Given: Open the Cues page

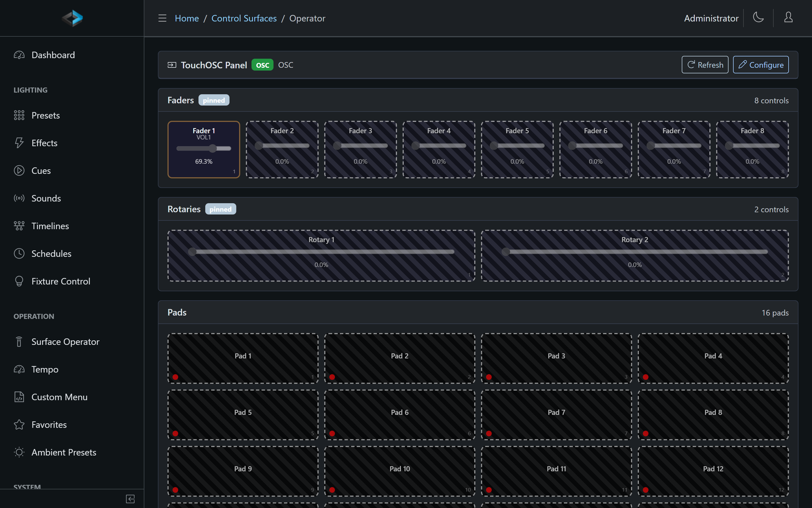Looking at the screenshot, I should (x=72, y=171).
